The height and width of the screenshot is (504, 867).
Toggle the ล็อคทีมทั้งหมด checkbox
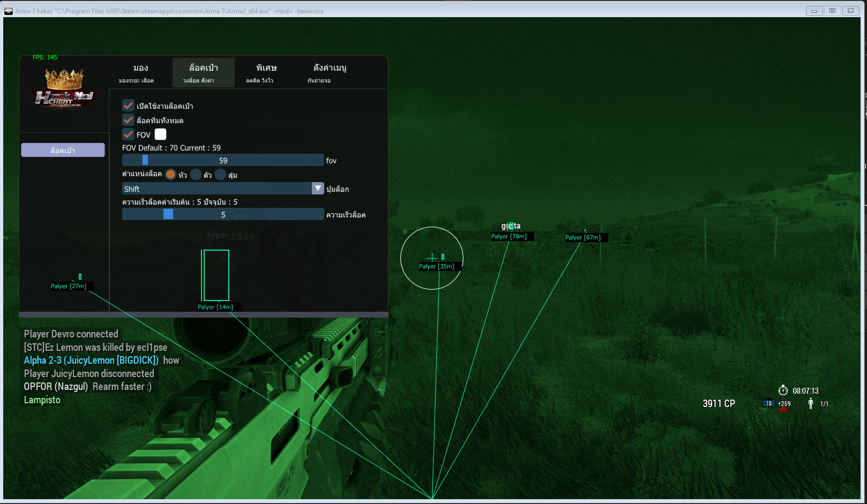(128, 120)
